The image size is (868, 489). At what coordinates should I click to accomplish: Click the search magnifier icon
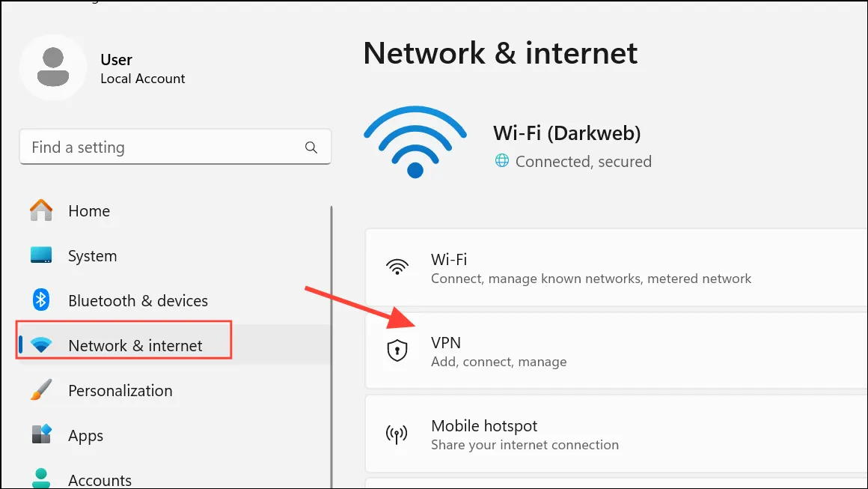311,148
